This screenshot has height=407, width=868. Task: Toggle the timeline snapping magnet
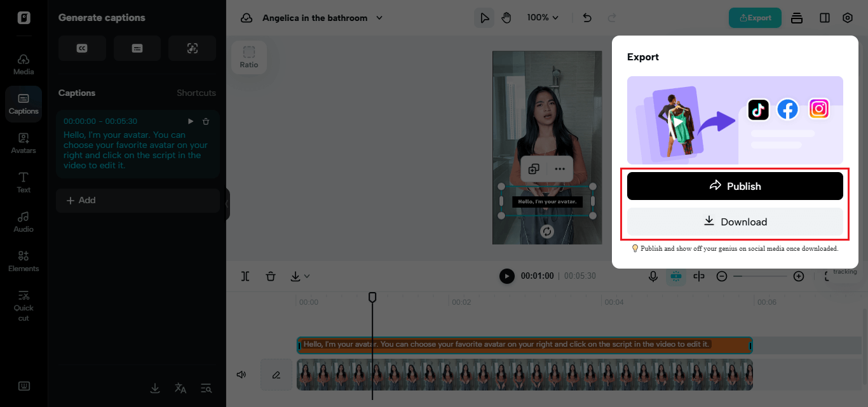coord(675,276)
